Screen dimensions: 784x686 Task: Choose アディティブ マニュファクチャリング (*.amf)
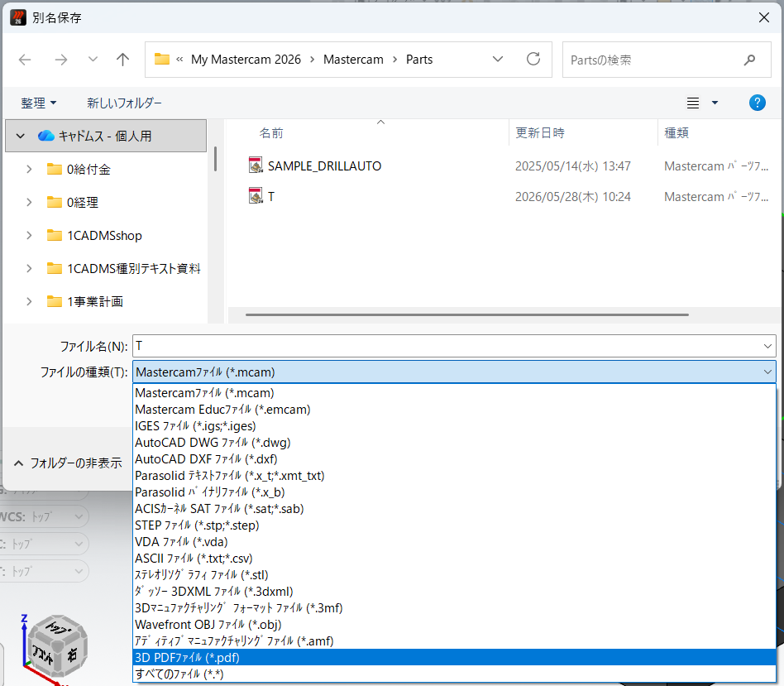[x=454, y=640]
